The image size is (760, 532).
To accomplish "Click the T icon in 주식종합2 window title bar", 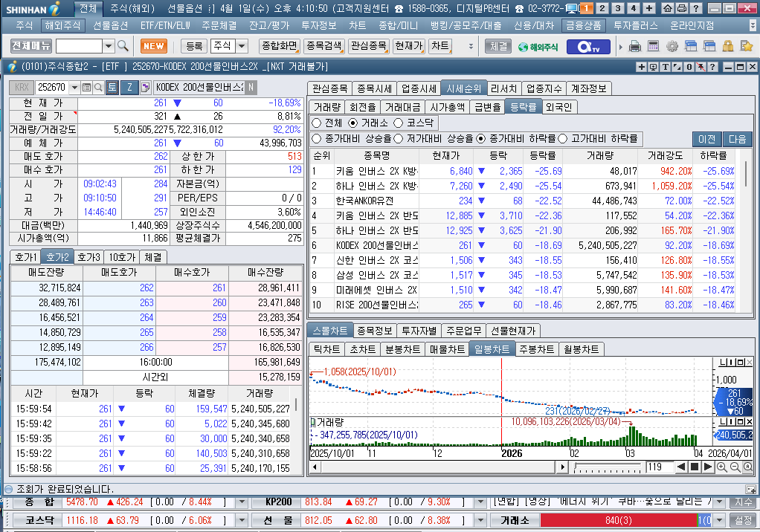I will 666,67.
